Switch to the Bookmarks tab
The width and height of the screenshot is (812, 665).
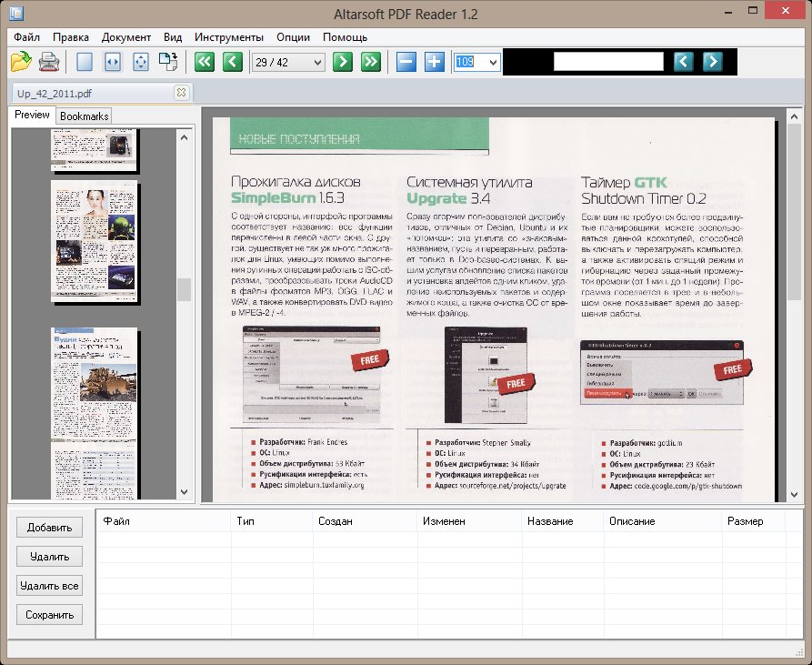click(85, 116)
